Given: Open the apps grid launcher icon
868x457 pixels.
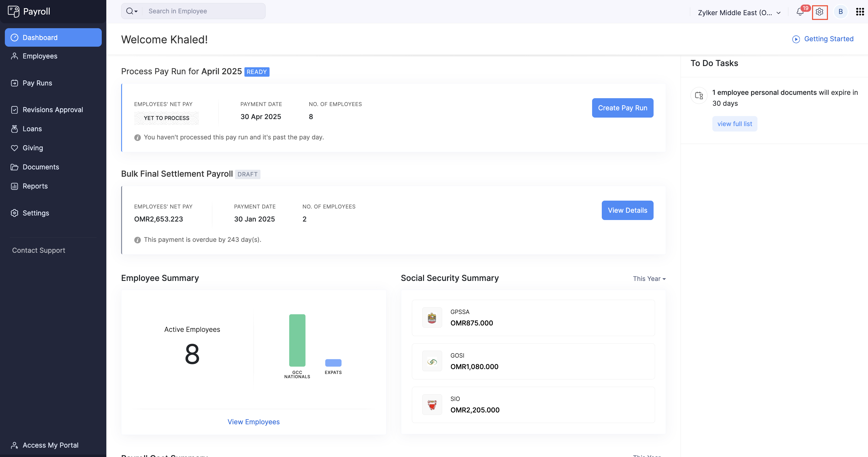Looking at the screenshot, I should 860,12.
